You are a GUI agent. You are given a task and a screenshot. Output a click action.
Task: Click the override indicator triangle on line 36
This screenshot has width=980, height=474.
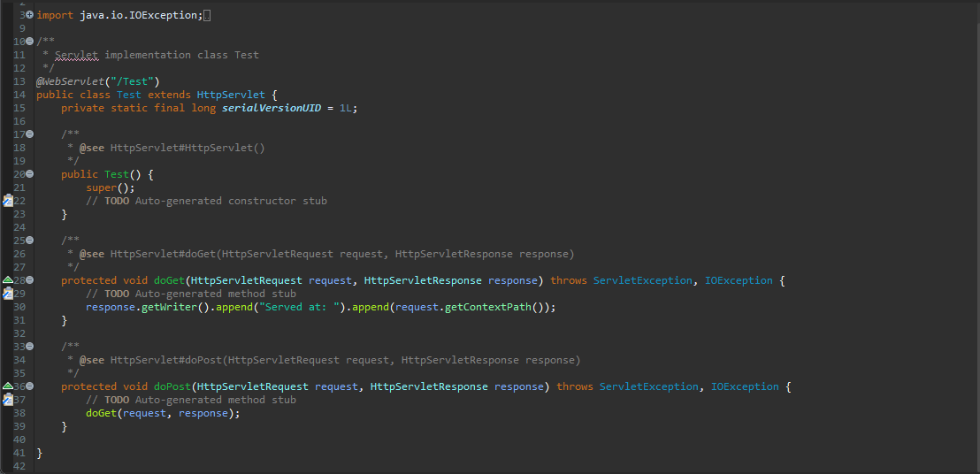[7, 386]
